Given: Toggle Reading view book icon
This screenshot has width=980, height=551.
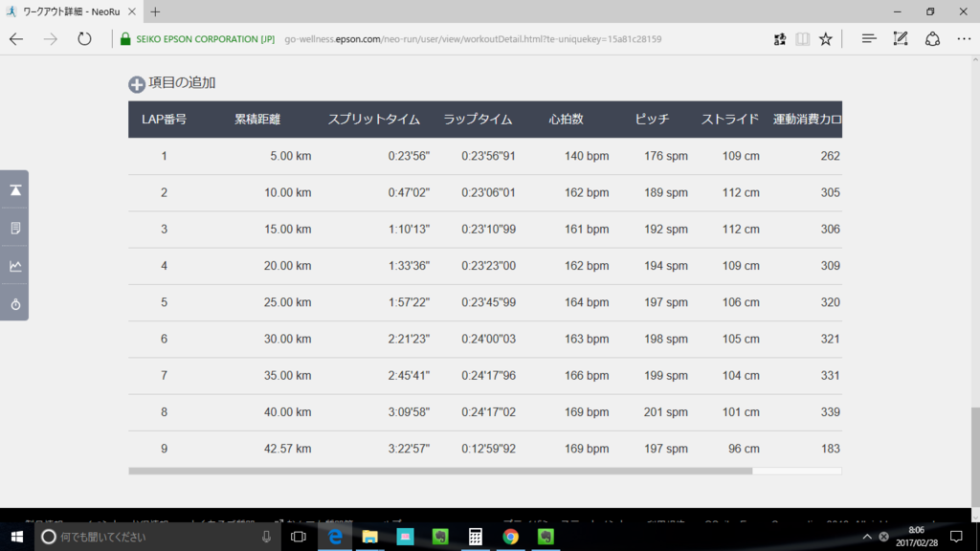Looking at the screenshot, I should point(803,39).
